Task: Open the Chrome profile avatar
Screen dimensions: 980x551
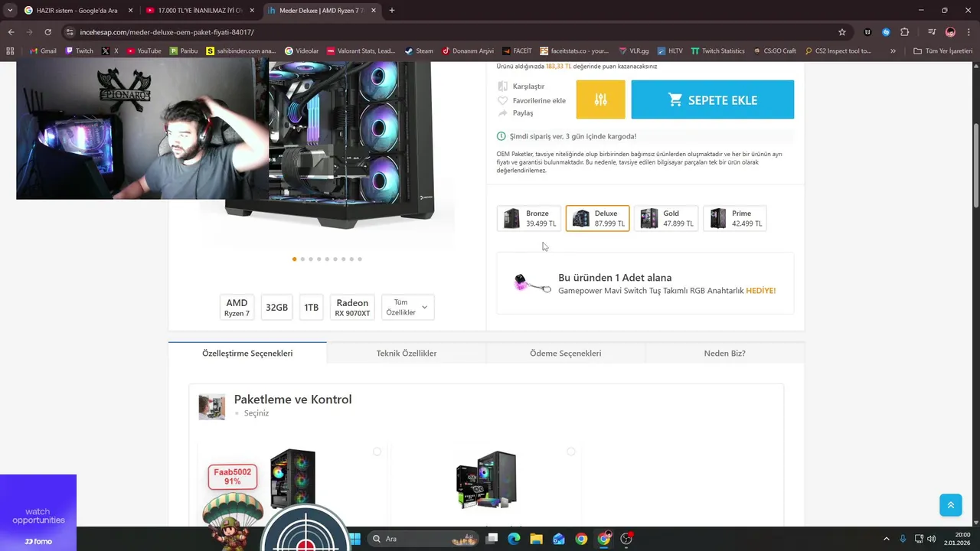Action: click(x=950, y=32)
